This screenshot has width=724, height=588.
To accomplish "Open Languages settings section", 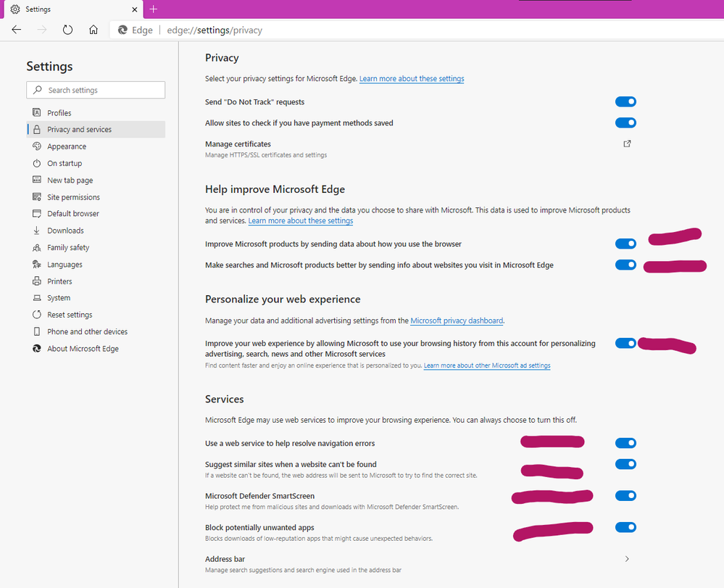I will coord(96,264).
